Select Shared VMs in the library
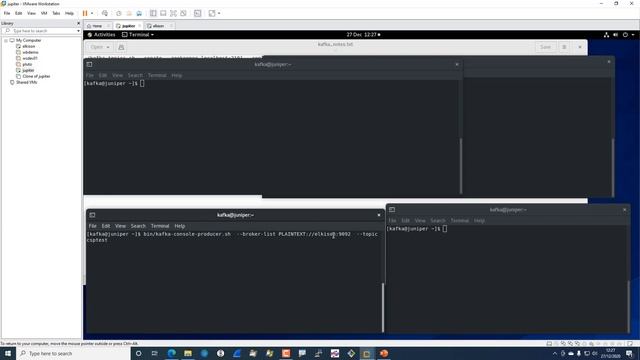The height and width of the screenshot is (360, 640). coord(27,82)
